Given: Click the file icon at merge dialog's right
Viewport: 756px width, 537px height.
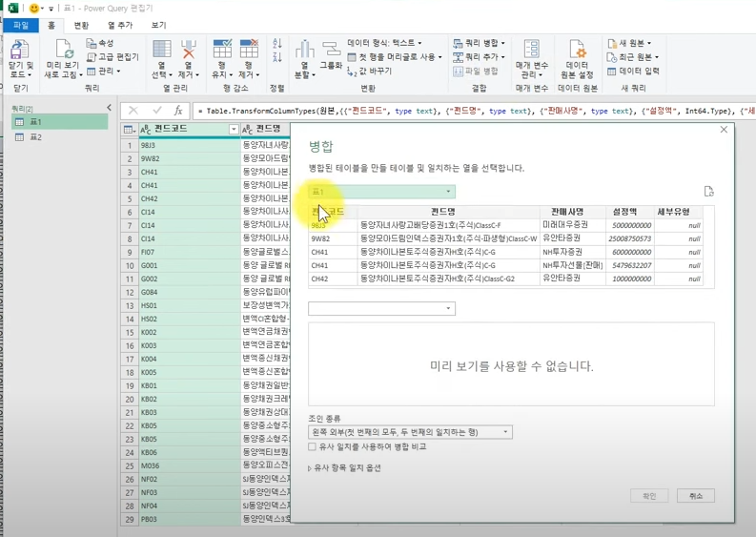Looking at the screenshot, I should pos(708,191).
